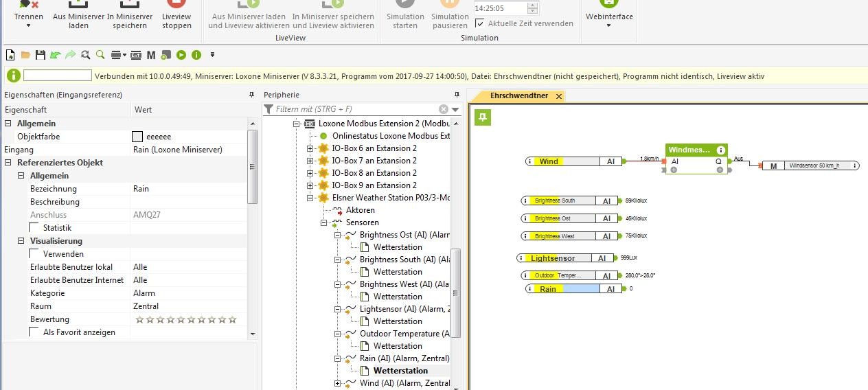The height and width of the screenshot is (390, 868).
Task: Tick the 'Als Favorit anzeigen' checkbox
Action: point(34,332)
